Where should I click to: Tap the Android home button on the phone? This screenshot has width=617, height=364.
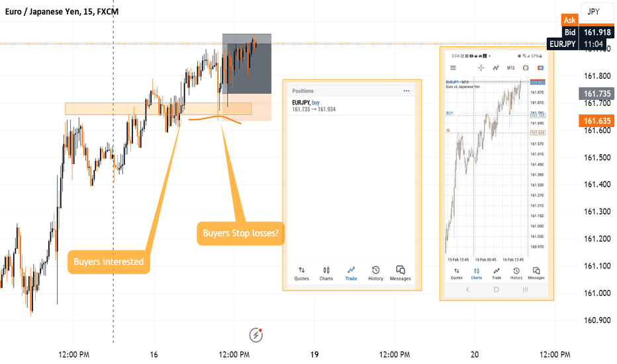(497, 290)
